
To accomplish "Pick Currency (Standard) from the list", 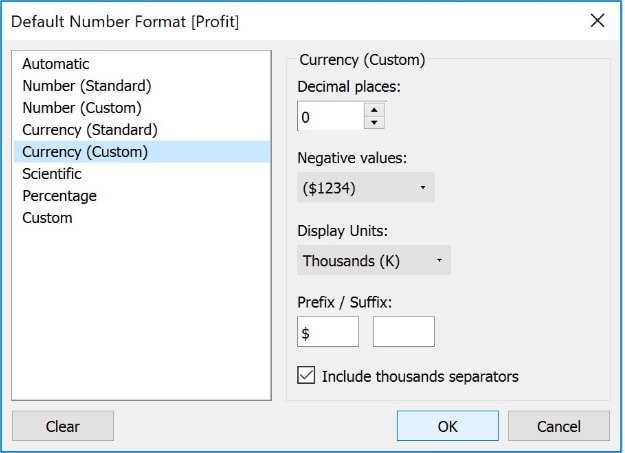I will (x=90, y=130).
